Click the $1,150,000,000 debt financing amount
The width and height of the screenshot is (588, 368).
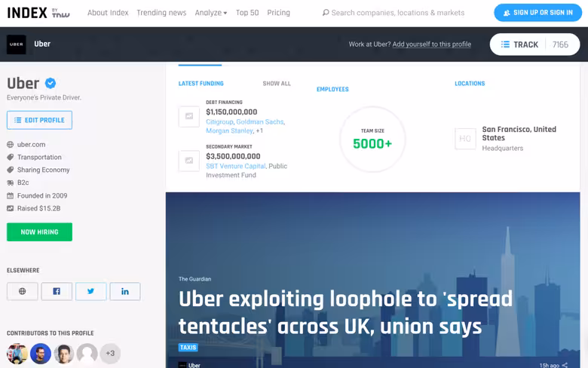coord(231,112)
